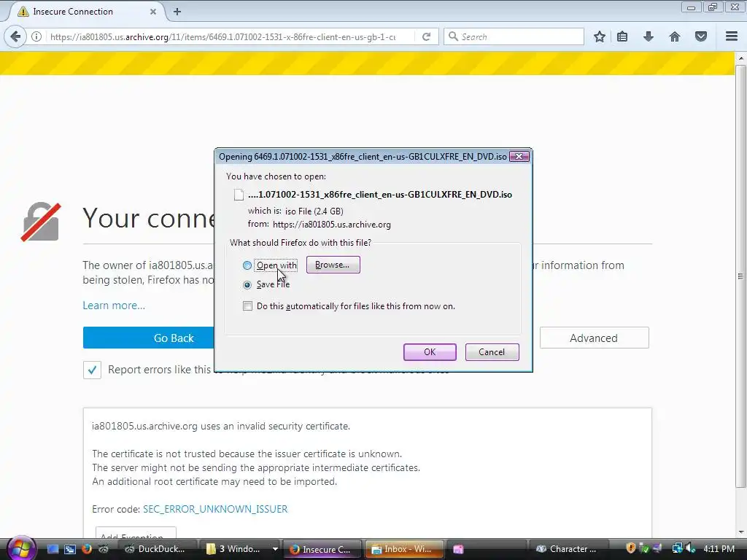Click the Advanced button on page

tap(594, 338)
